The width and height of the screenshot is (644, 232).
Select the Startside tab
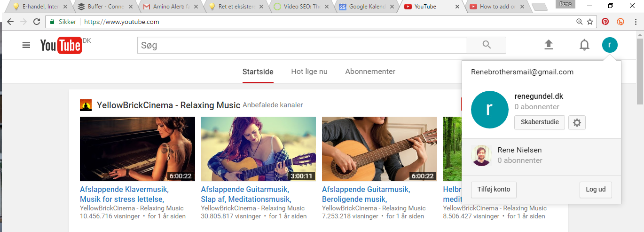tap(258, 72)
